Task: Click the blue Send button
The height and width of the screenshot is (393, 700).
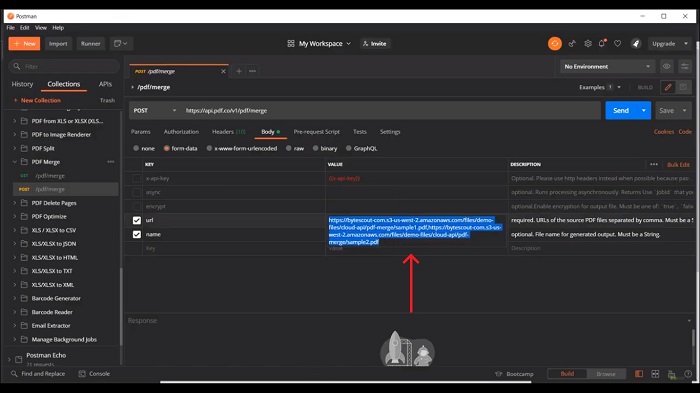Action: [x=621, y=111]
